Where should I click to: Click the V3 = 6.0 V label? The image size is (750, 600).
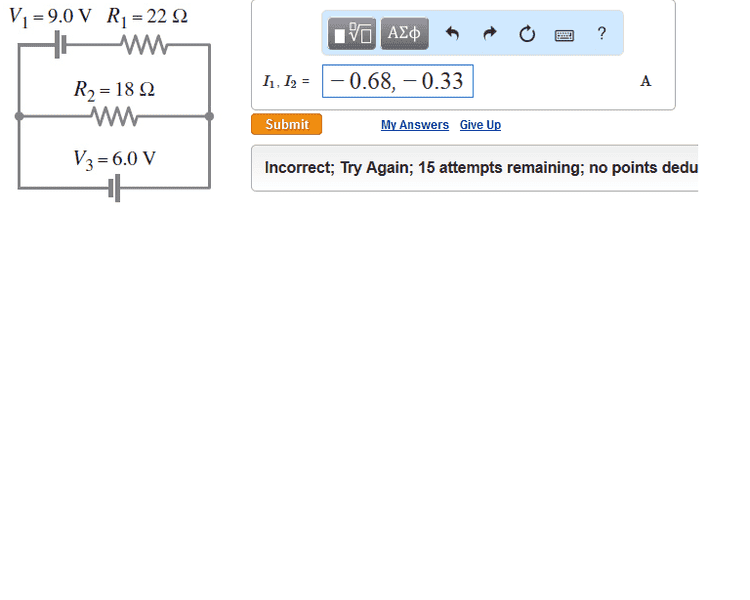tap(114, 159)
